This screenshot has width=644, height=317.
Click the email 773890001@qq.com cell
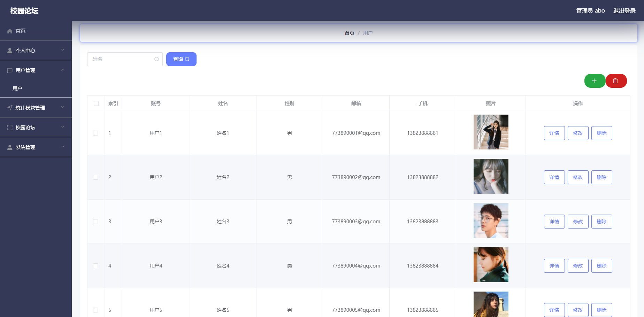click(x=356, y=133)
